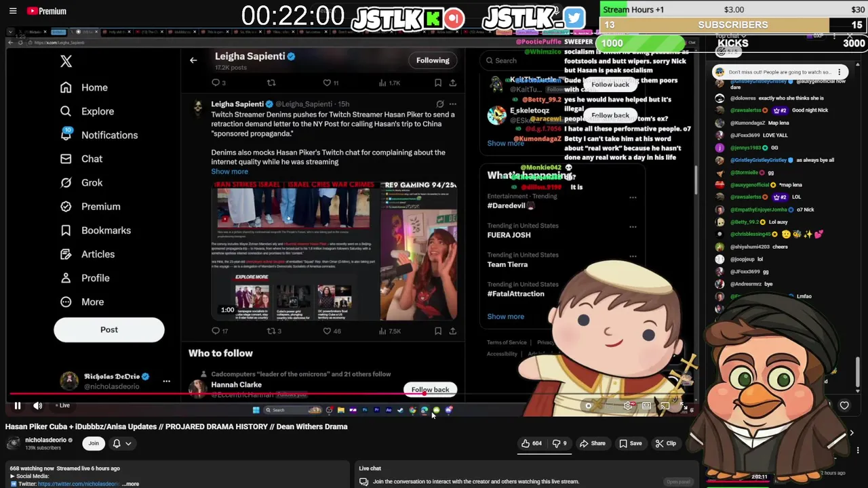This screenshot has height=488, width=868.
Task: View analytics showing 7.5K views
Action: coord(390,331)
